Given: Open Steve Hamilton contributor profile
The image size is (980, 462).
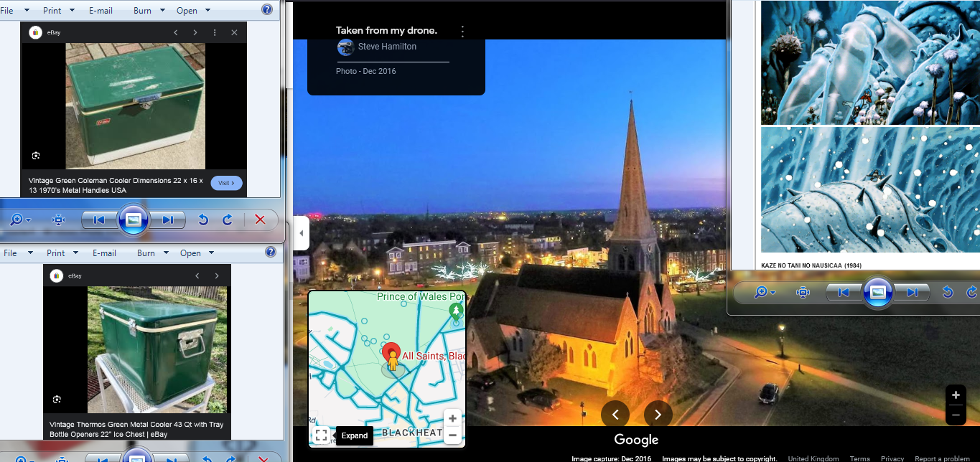Looking at the screenshot, I should (387, 47).
